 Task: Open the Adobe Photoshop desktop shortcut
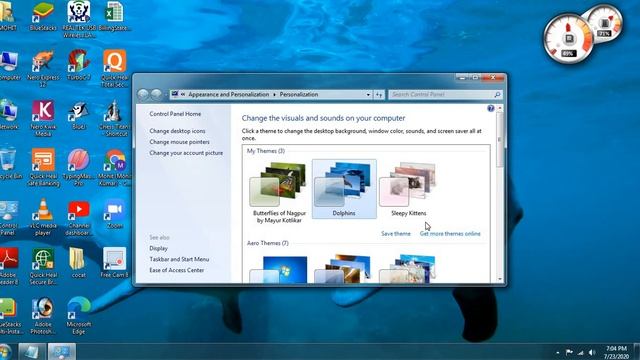click(43, 316)
